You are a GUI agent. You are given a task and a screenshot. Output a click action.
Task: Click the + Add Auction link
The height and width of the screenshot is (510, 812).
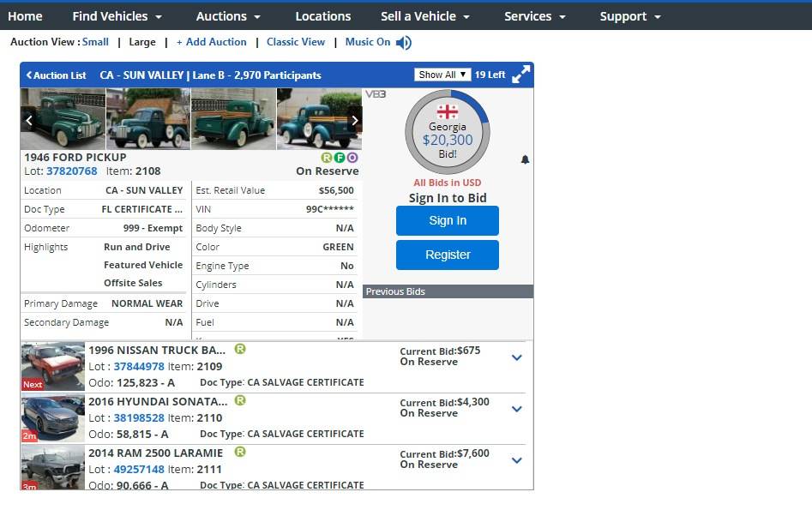tap(211, 42)
